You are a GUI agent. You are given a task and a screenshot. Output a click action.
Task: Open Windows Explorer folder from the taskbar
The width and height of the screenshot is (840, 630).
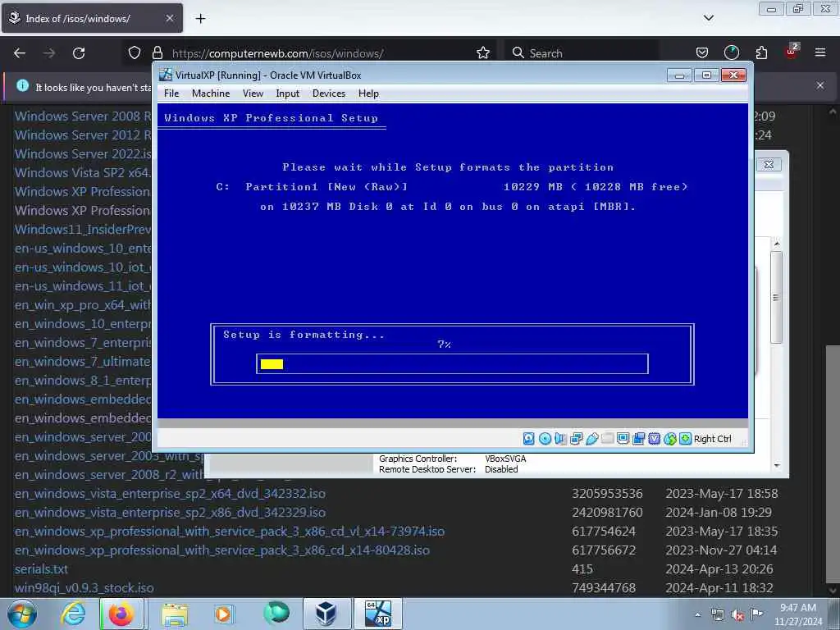tap(175, 614)
